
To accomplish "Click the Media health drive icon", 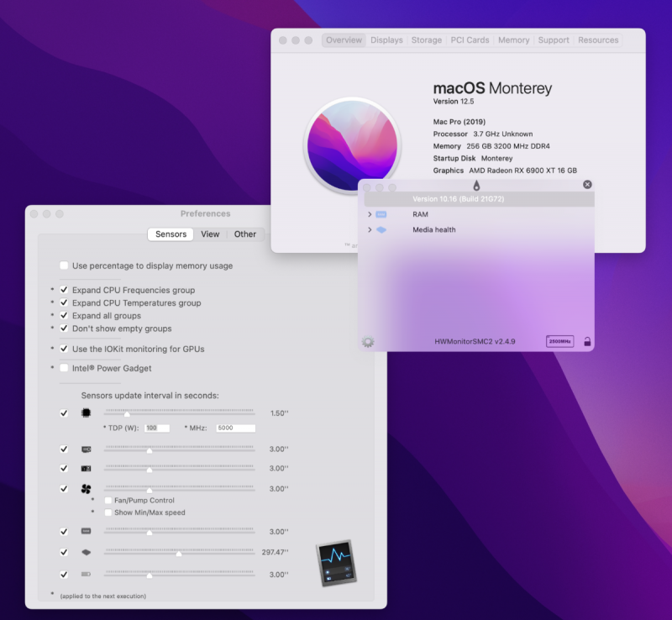I will 381,230.
